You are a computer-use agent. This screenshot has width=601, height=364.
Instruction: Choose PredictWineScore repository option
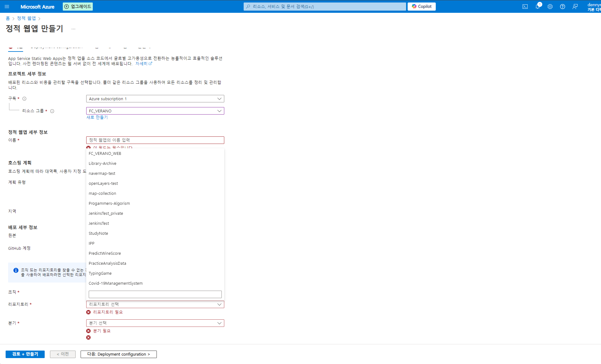105,253
